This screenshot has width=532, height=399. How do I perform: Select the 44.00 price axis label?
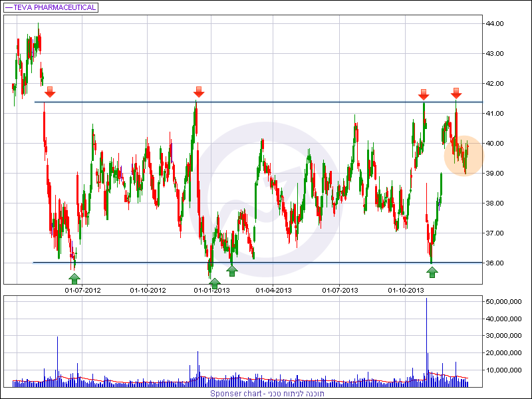tap(495, 24)
